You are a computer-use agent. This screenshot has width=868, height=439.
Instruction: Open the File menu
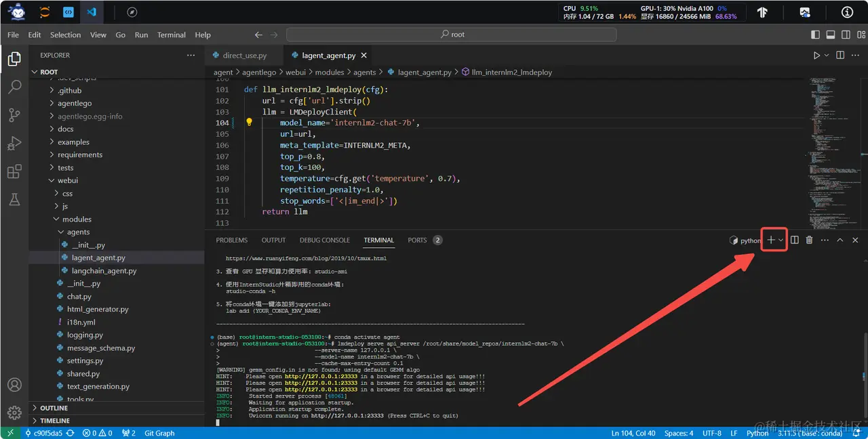pos(13,35)
